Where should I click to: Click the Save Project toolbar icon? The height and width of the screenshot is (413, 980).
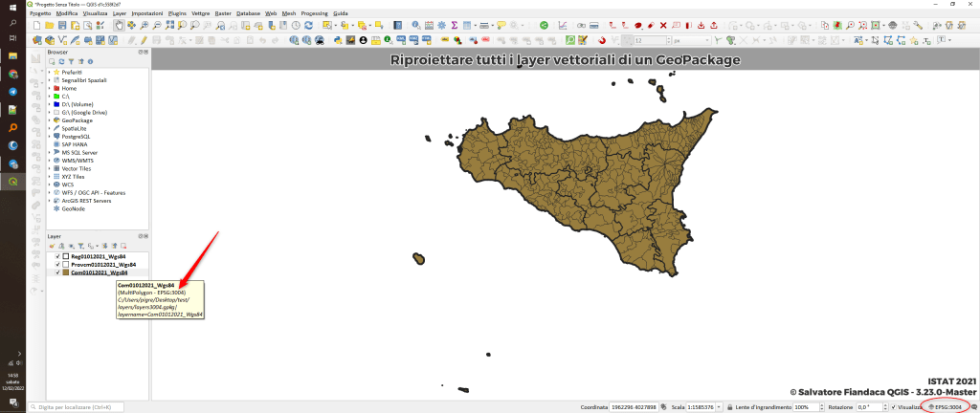pos(62,26)
